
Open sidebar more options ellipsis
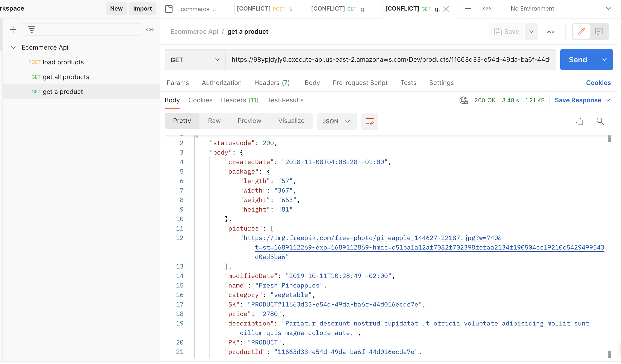point(150,30)
